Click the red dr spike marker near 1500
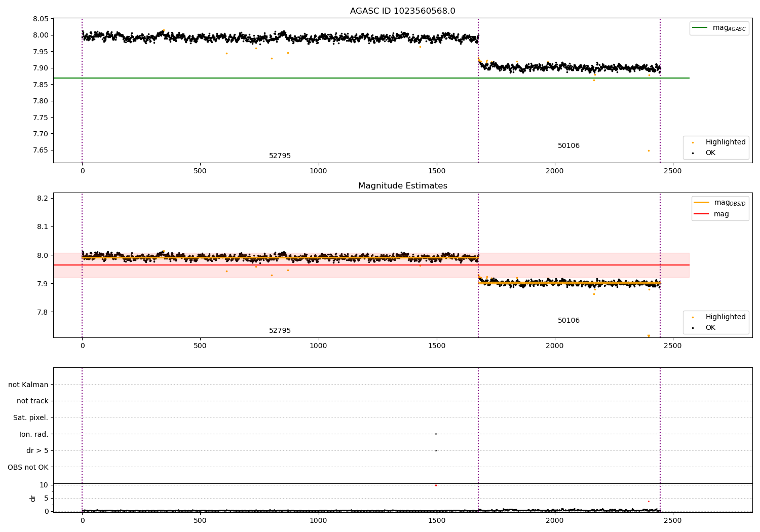The height and width of the screenshot is (532, 760). click(x=436, y=485)
